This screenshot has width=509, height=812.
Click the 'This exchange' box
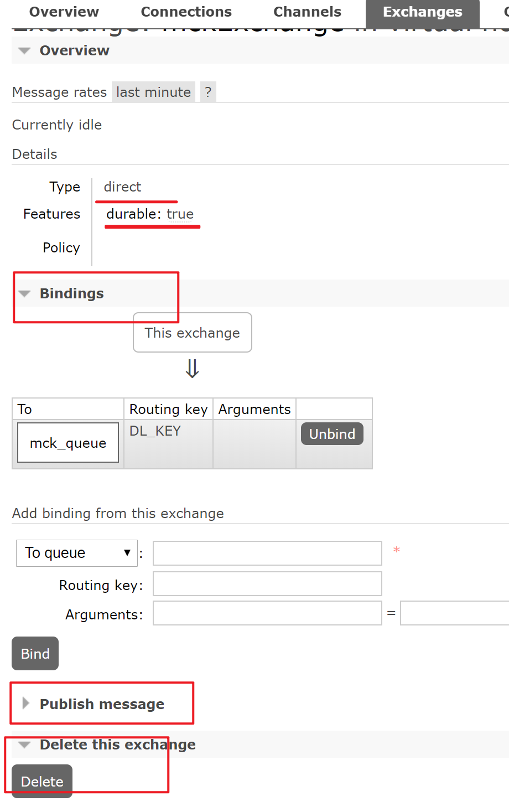(x=193, y=333)
